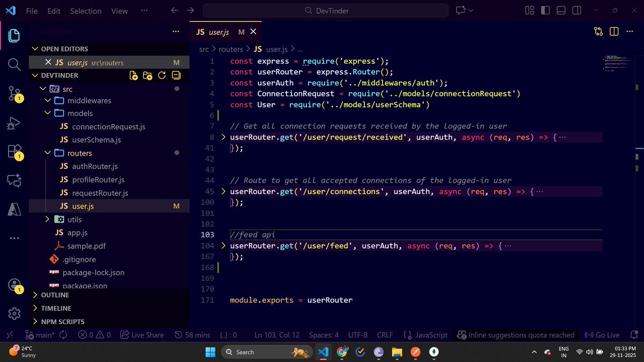Toggle the primary side bar

tap(545, 11)
